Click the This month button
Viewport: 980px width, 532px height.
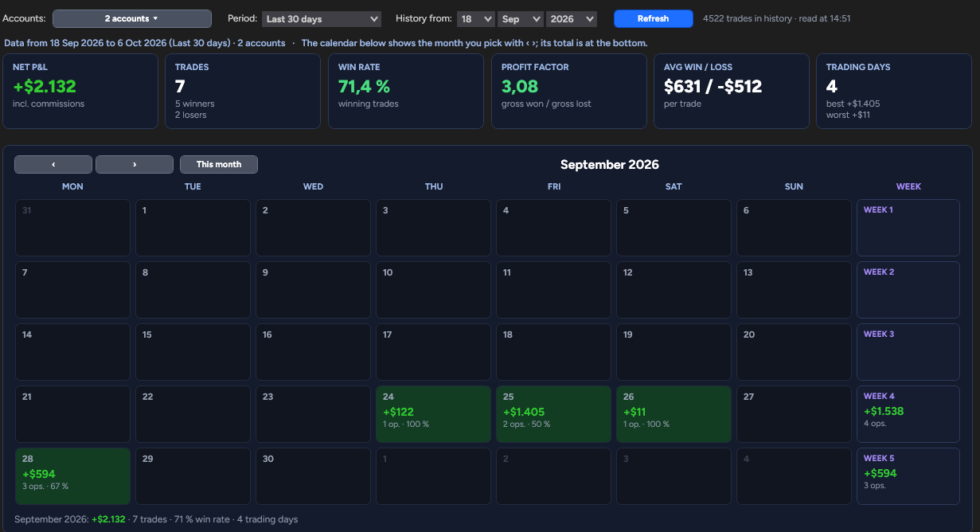(x=219, y=164)
